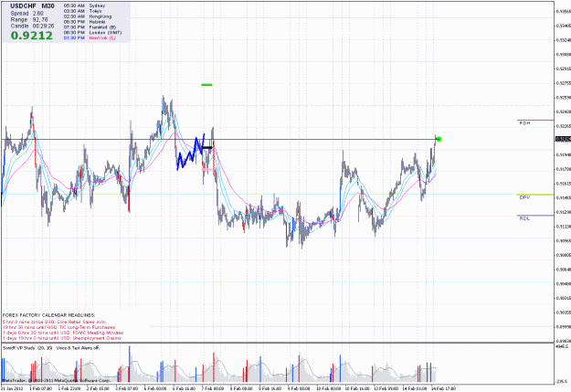Click the MetaTrader copyright text
Image resolution: width=571 pixels, height=392 pixels.
coord(56,380)
